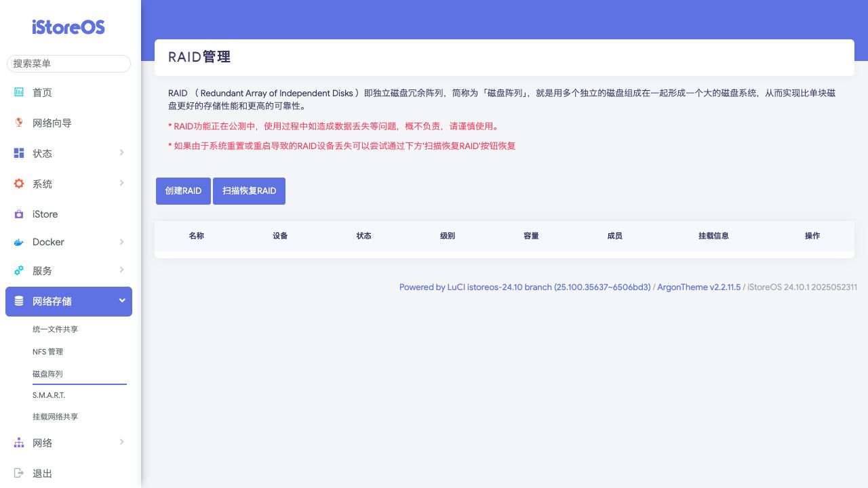The width and height of the screenshot is (868, 488).
Task: Collapse the 网络存储 menu chevron
Action: point(122,300)
